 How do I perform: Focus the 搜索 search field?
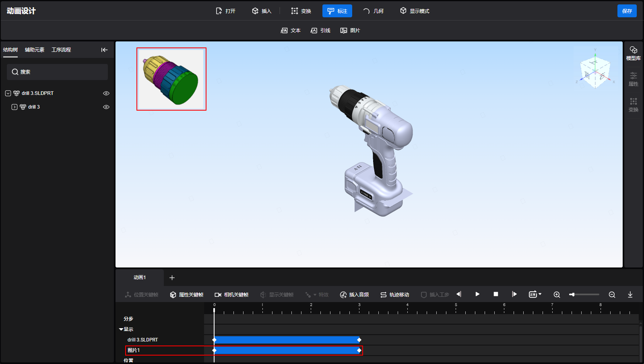tap(57, 72)
